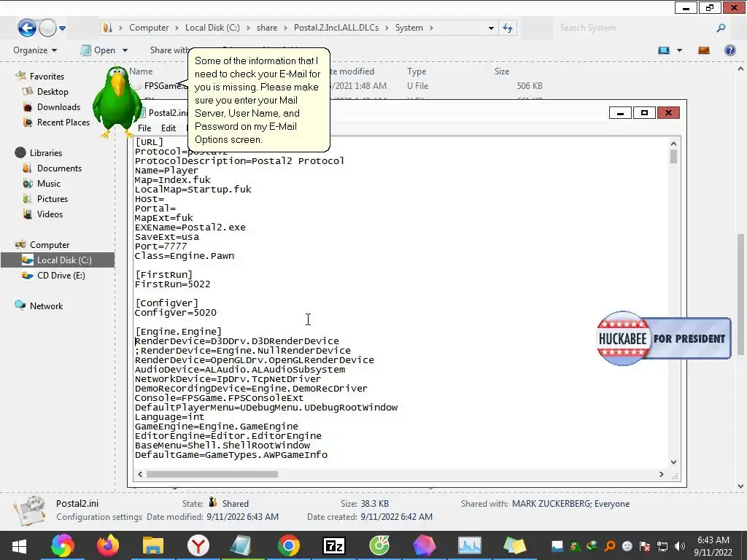Select Desktop in Favorites
Image resolution: width=747 pixels, height=560 pixels.
click(53, 91)
